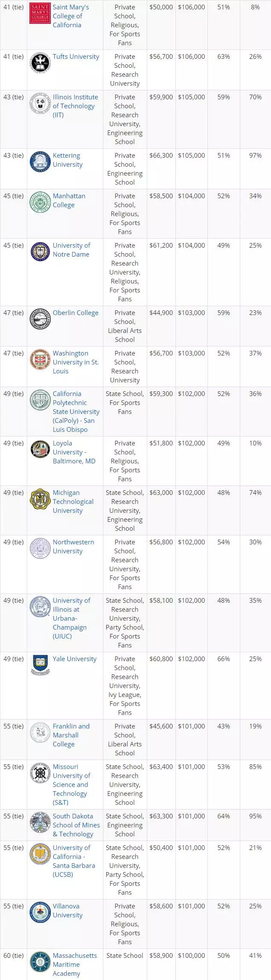Open the South Dakota School of Mines link

[76, 825]
